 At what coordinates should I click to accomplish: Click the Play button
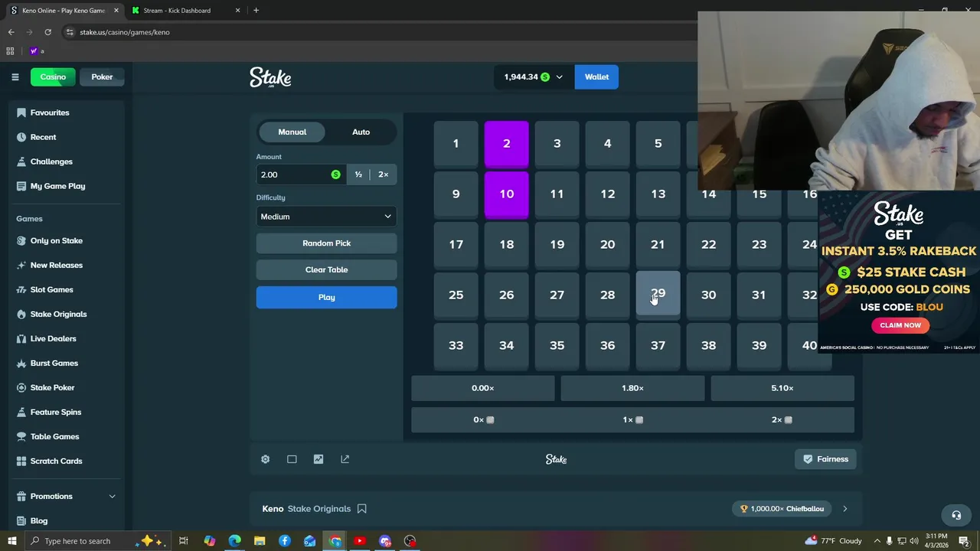(x=326, y=297)
